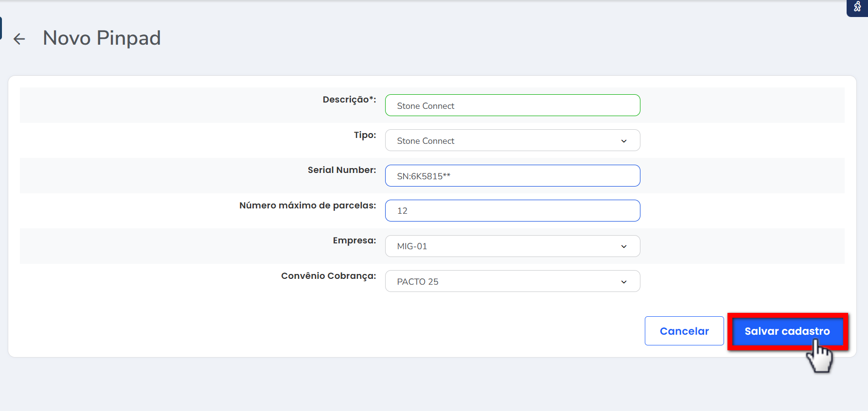
Task: Click the Novo Pinpad page title
Action: click(x=102, y=38)
